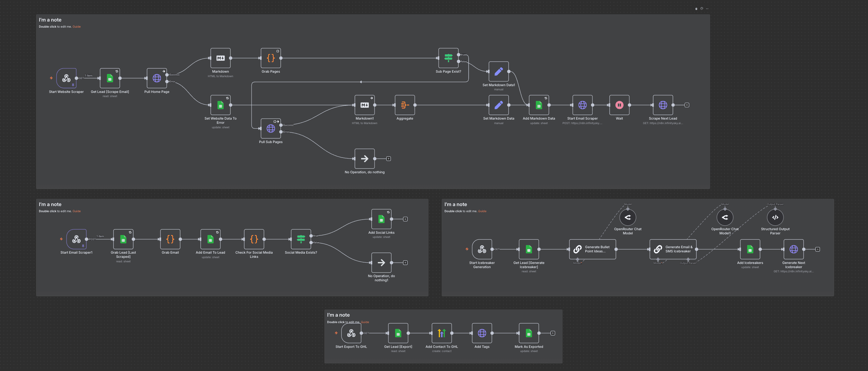
Task: Click plus connector after Scrape Next Lead
Action: click(687, 105)
